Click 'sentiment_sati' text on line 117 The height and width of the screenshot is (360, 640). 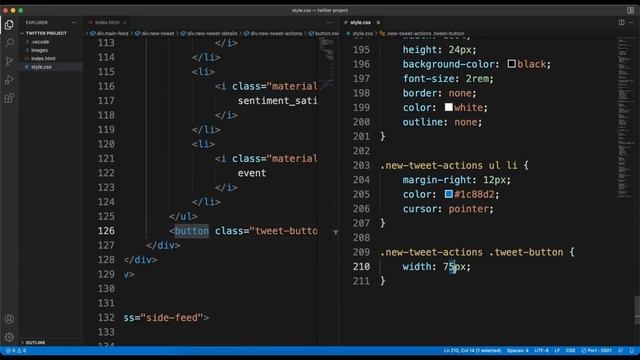click(x=277, y=101)
